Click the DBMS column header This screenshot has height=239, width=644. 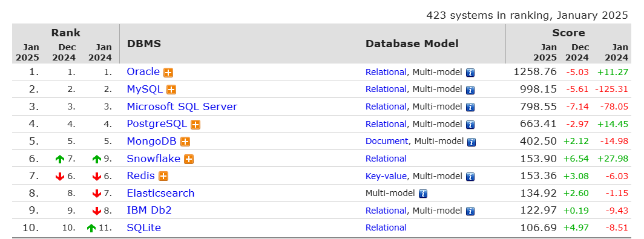144,44
